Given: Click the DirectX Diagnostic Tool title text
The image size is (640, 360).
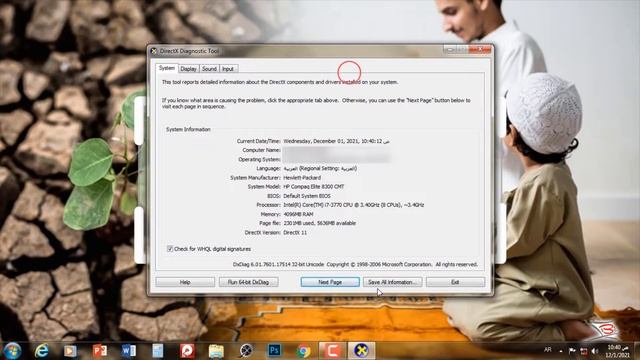Looking at the screenshot, I should click(189, 51).
